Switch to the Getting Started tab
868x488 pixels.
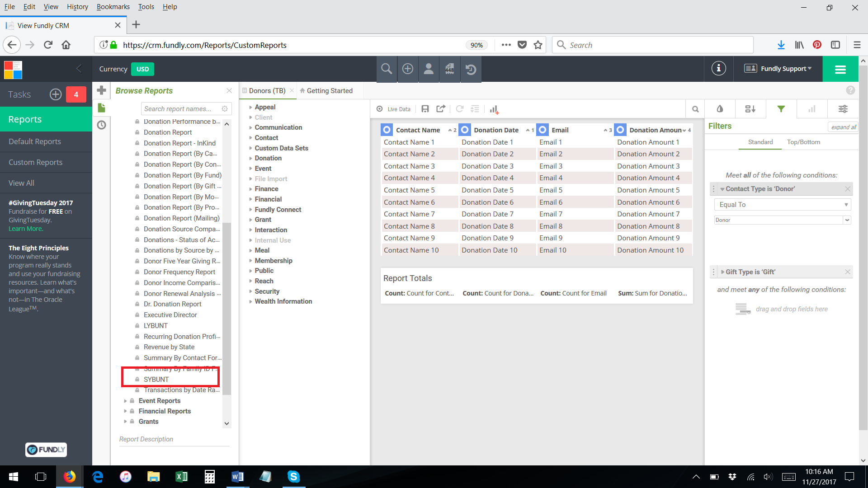tap(329, 91)
